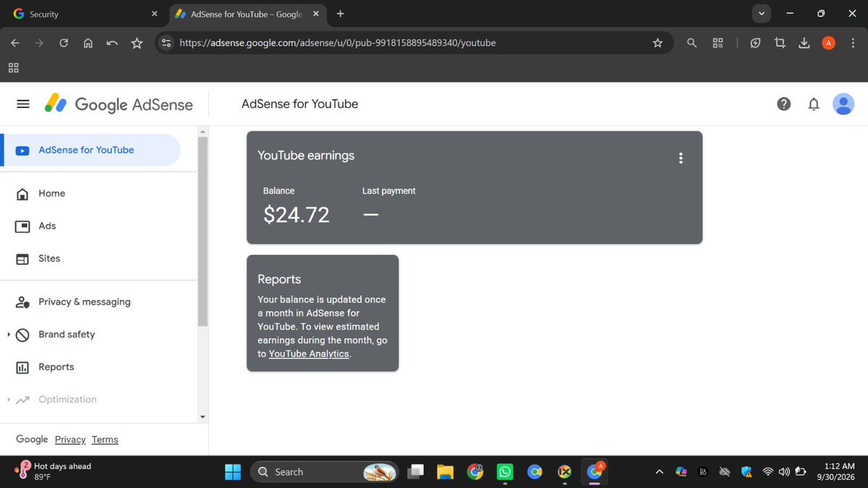Open the Terms footer link
The width and height of the screenshot is (868, 488).
(x=105, y=440)
